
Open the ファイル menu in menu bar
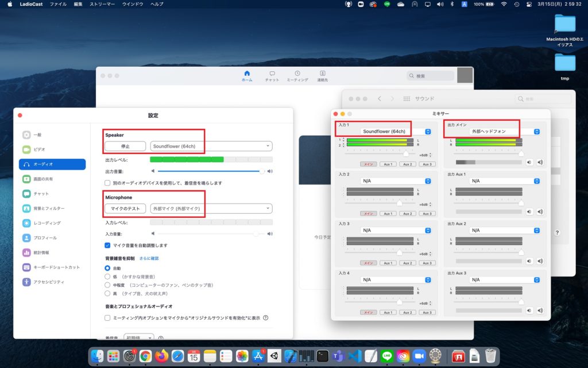click(58, 4)
